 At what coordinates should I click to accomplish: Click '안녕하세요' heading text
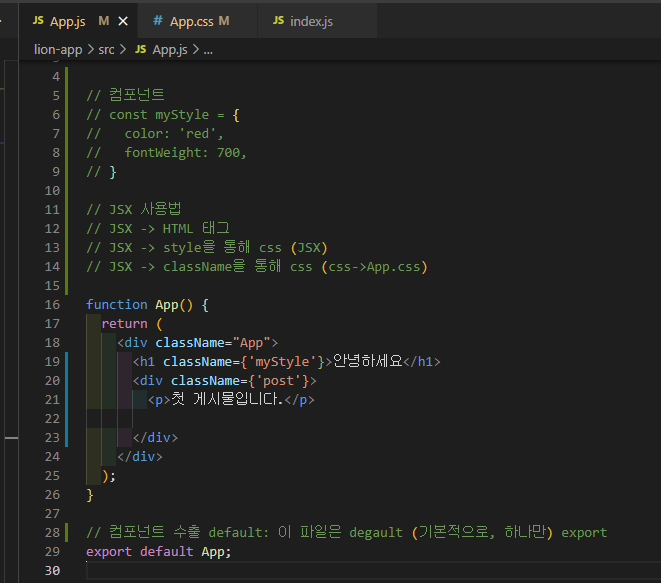point(368,361)
